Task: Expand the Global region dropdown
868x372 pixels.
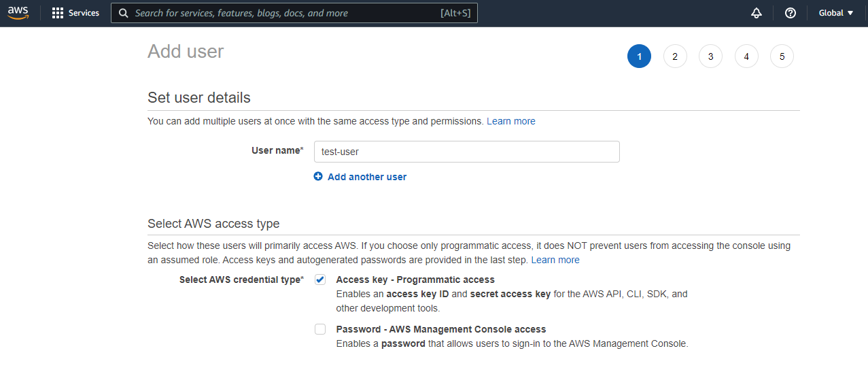Action: pos(836,13)
